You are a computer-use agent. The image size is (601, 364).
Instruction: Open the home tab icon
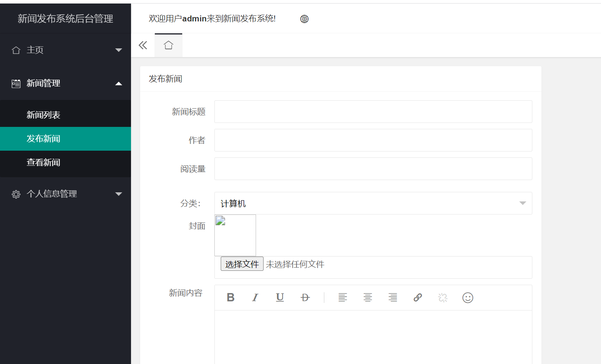pos(168,45)
